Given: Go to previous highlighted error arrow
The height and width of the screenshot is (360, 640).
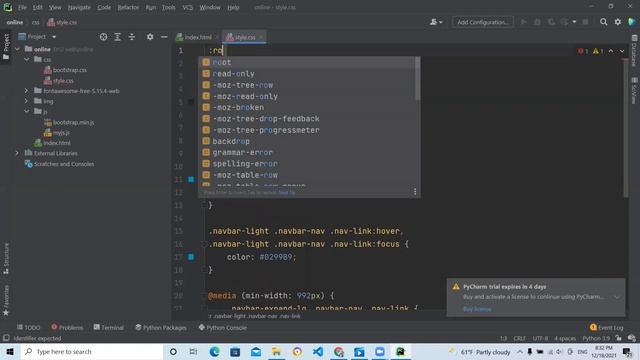Looking at the screenshot, I should [x=611, y=51].
